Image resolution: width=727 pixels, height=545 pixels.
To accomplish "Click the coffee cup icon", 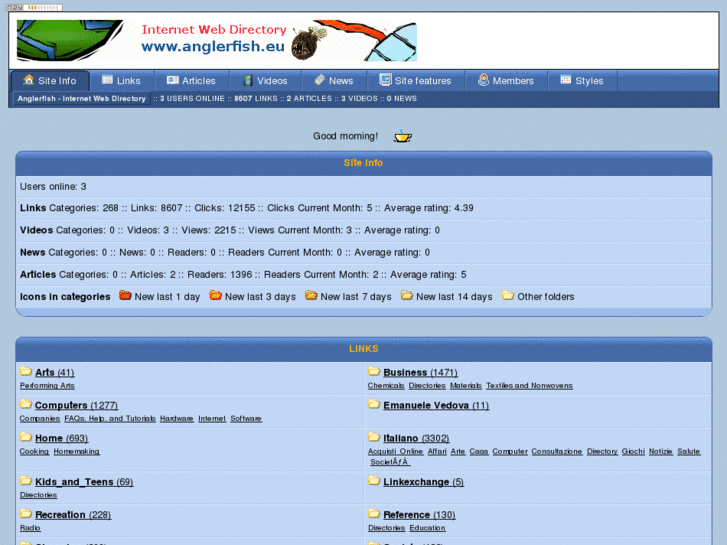I will 402,136.
